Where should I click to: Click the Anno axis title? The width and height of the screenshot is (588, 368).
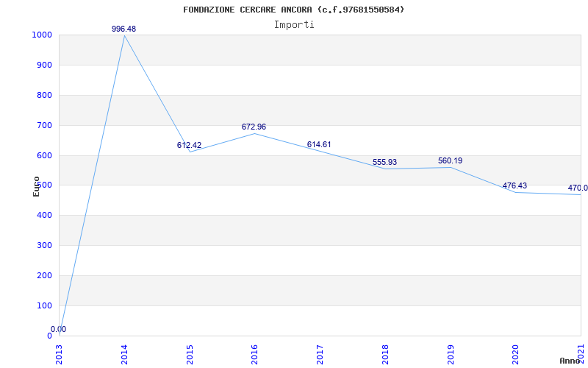(x=570, y=361)
